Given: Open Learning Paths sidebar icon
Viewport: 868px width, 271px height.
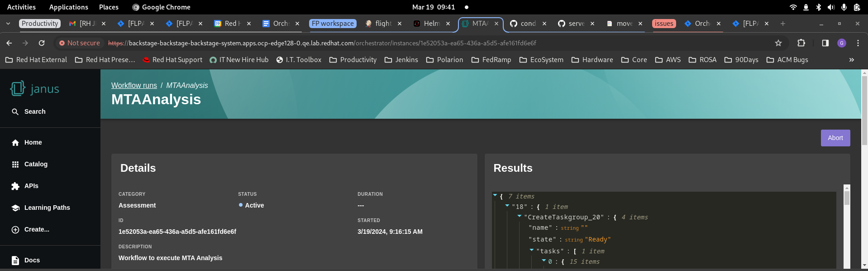Looking at the screenshot, I should coord(15,208).
